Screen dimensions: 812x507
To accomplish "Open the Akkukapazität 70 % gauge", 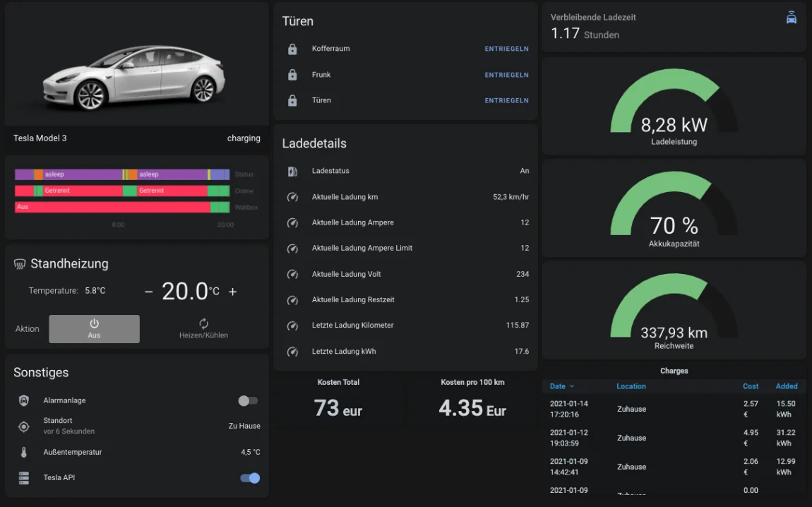I will pyautogui.click(x=674, y=208).
